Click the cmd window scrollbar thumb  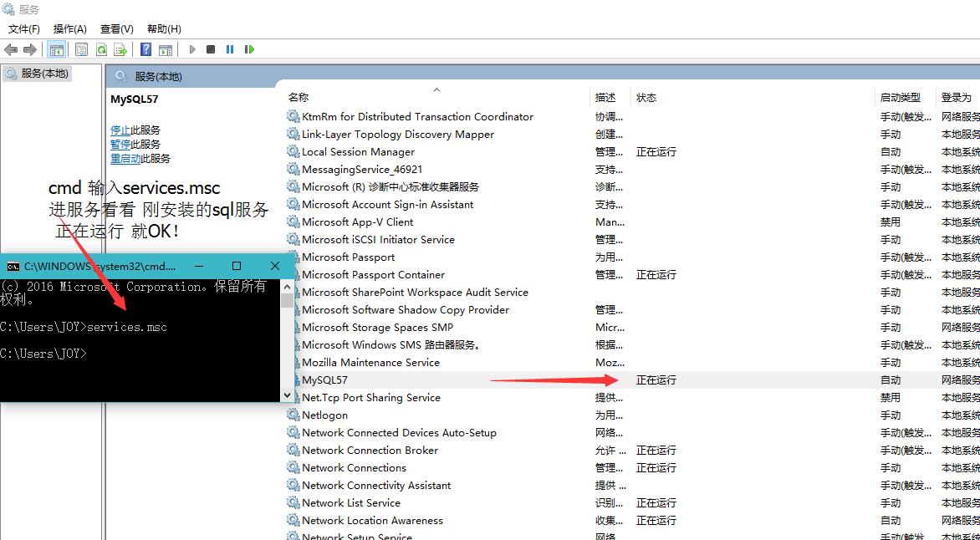pos(287,300)
